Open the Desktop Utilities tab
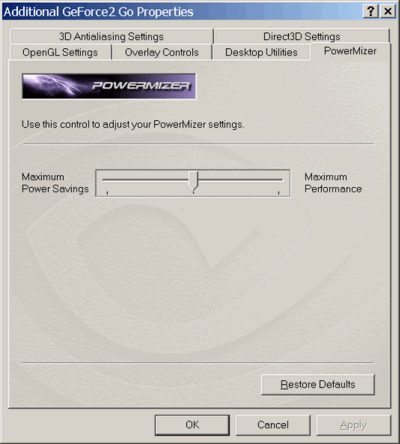 pos(261,52)
